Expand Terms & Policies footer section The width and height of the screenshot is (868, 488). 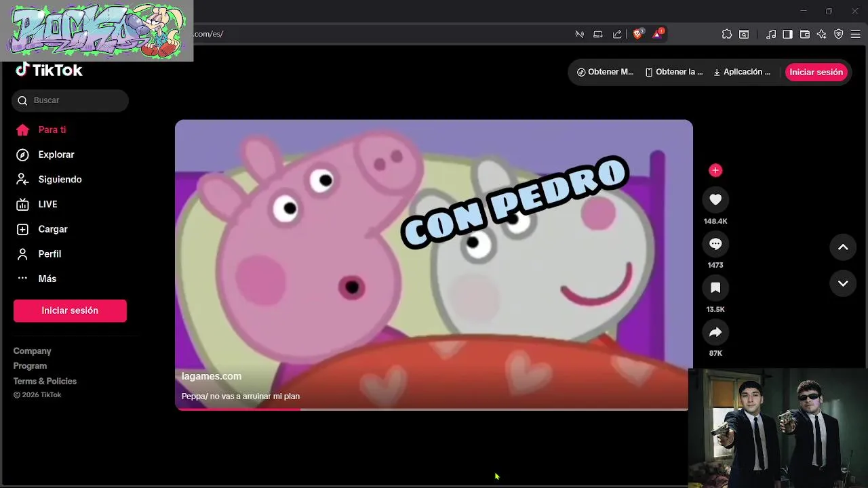pos(45,381)
